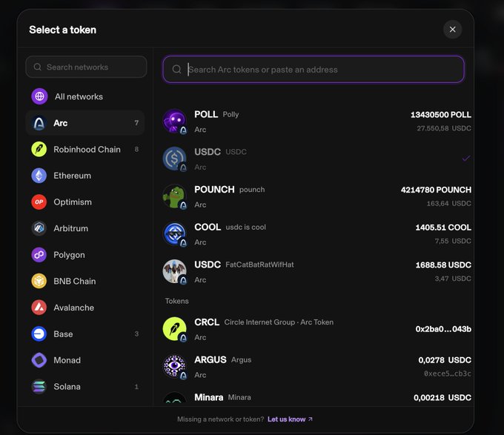
Task: Click the Minara price 0,00218 USDC
Action: point(442,398)
